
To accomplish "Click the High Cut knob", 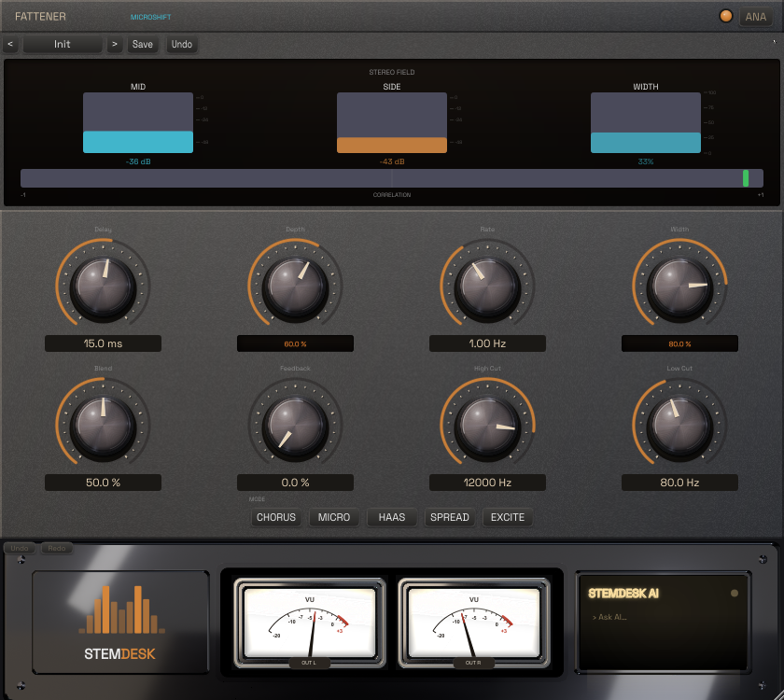I will [487, 425].
